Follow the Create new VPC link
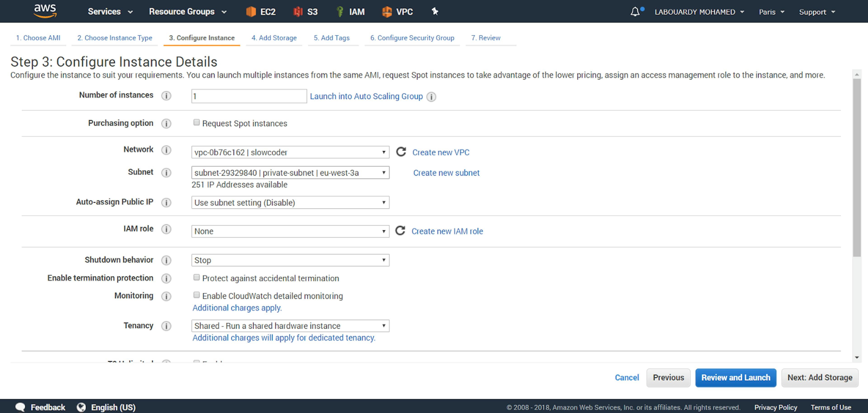The width and height of the screenshot is (868, 413). 441,152
